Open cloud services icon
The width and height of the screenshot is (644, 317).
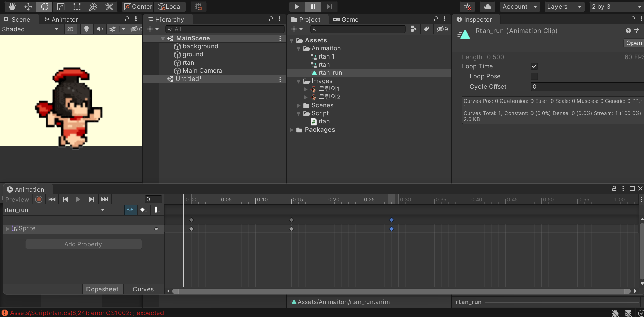point(488,7)
